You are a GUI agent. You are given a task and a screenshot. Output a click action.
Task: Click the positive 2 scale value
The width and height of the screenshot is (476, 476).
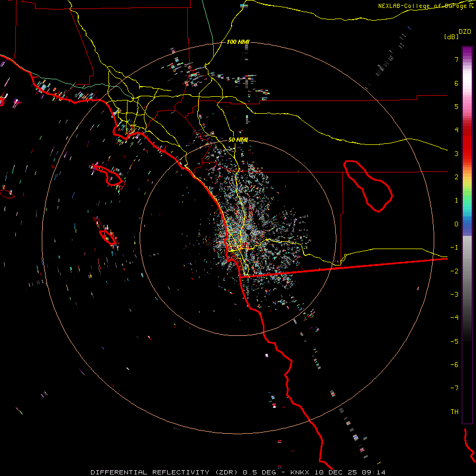[456, 177]
